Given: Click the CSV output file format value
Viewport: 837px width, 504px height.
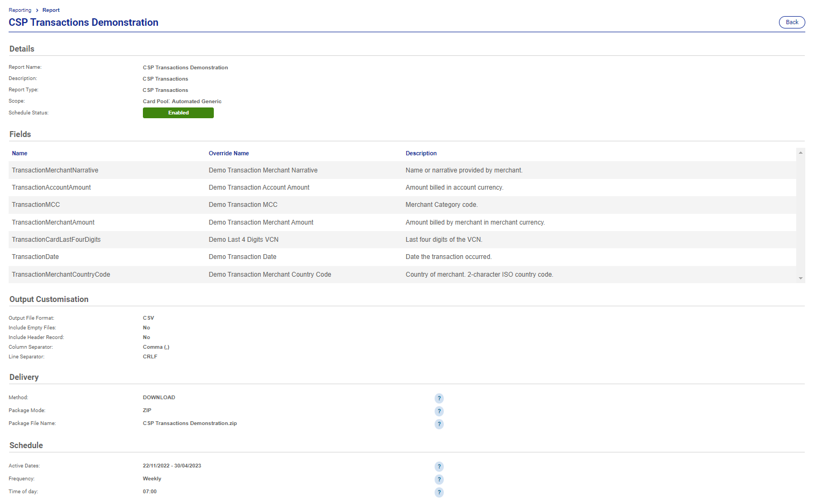Looking at the screenshot, I should point(148,318).
